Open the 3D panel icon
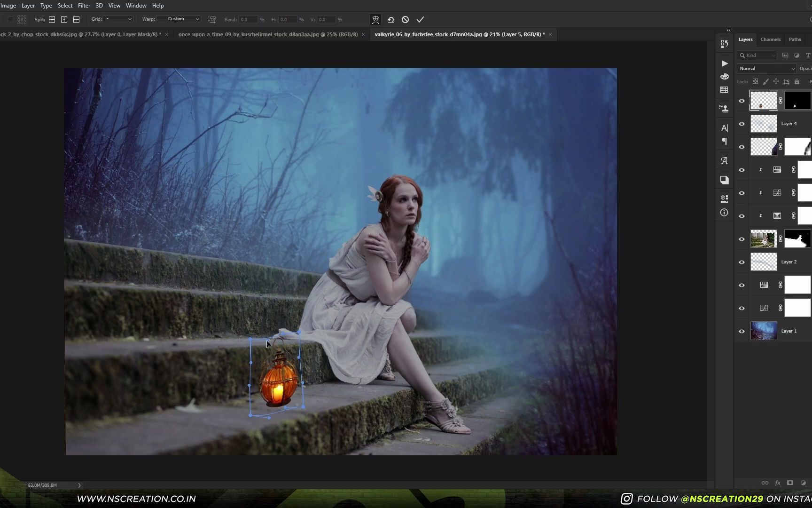The height and width of the screenshot is (508, 812). [724, 180]
